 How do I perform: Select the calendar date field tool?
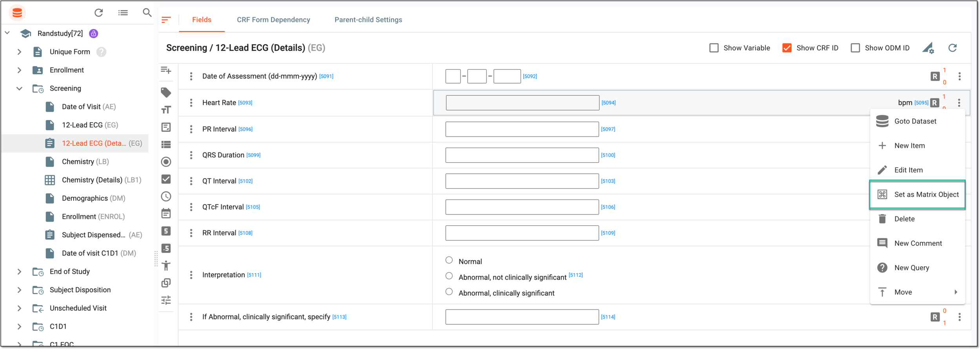166,213
